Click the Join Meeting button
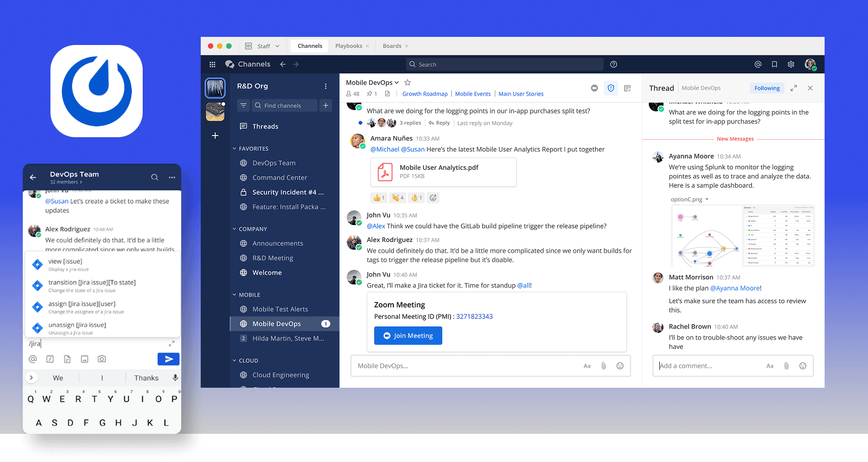Viewport: 868px width, 462px height. click(x=408, y=336)
